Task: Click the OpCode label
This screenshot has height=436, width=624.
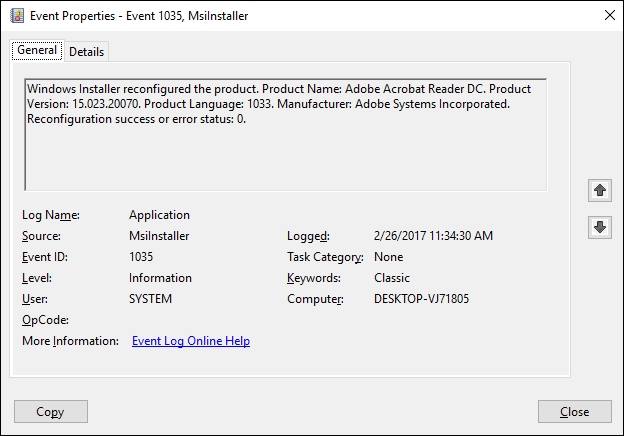Action: point(45,320)
